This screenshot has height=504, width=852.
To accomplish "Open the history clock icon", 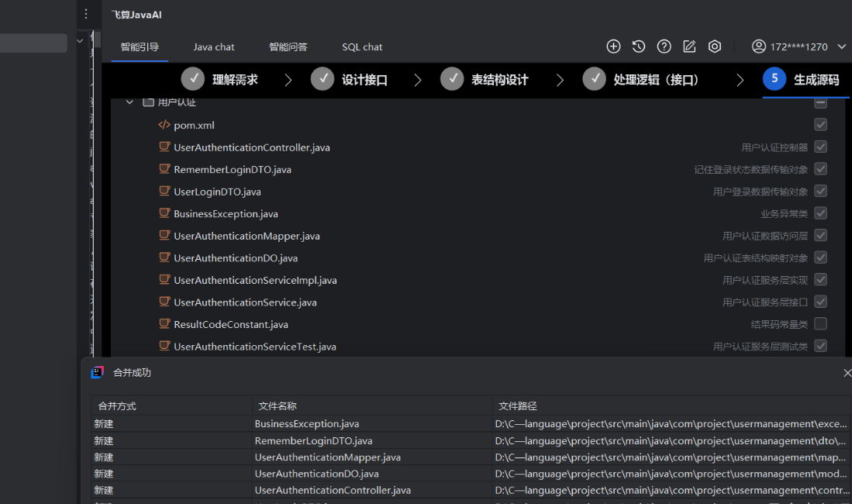I will click(x=639, y=47).
